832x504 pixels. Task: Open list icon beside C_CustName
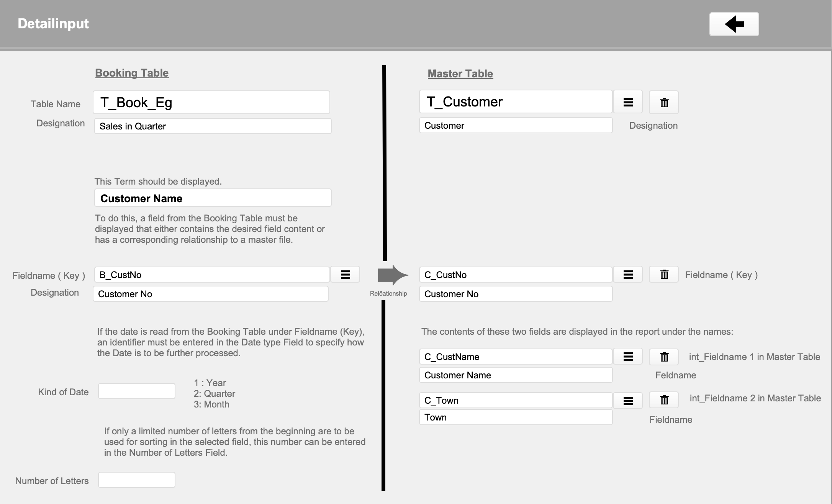click(627, 357)
